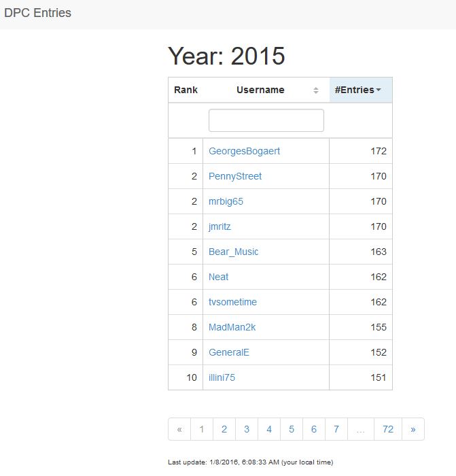
Task: Open GeorgesBogaert user link
Action: (x=244, y=151)
